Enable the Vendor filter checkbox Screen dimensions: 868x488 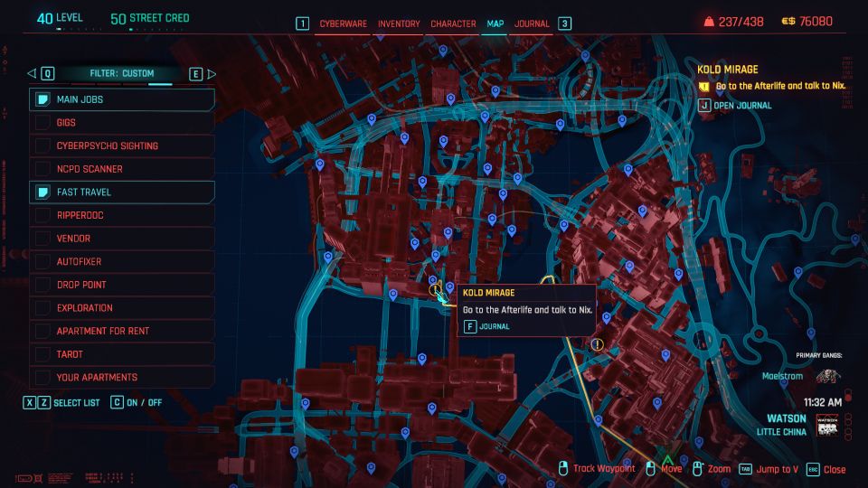click(42, 239)
